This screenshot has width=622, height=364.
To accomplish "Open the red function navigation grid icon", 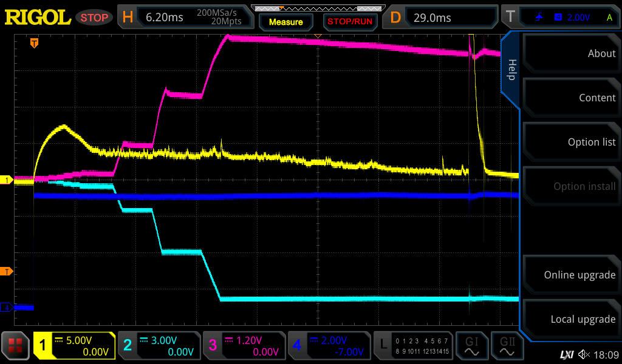I will [x=15, y=346].
